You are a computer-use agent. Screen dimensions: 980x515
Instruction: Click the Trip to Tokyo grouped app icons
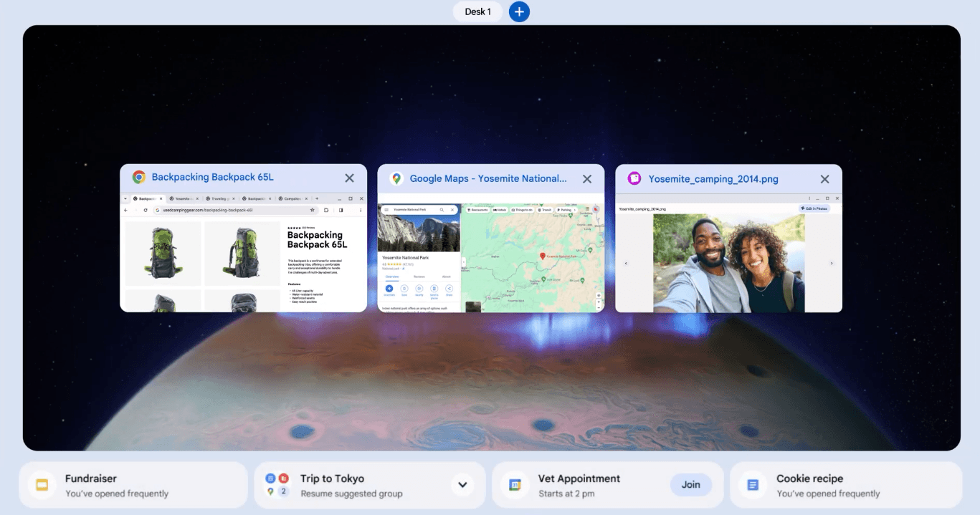click(x=277, y=485)
